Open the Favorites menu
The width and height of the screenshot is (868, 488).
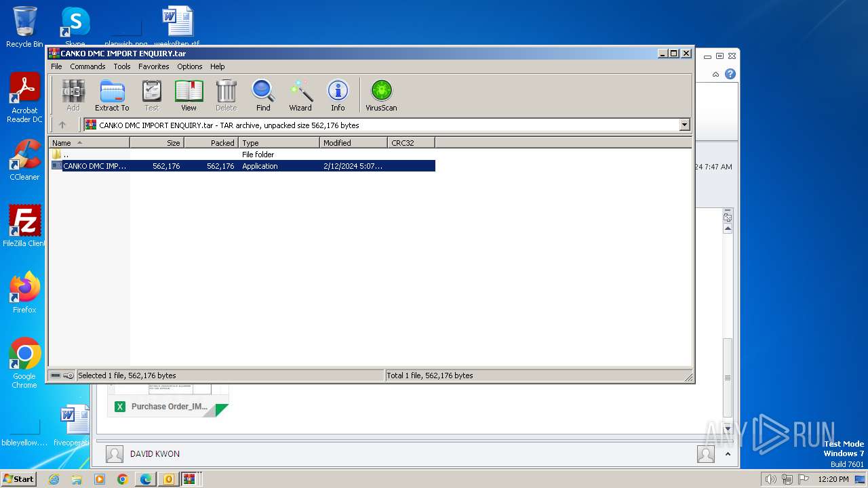pyautogui.click(x=154, y=66)
